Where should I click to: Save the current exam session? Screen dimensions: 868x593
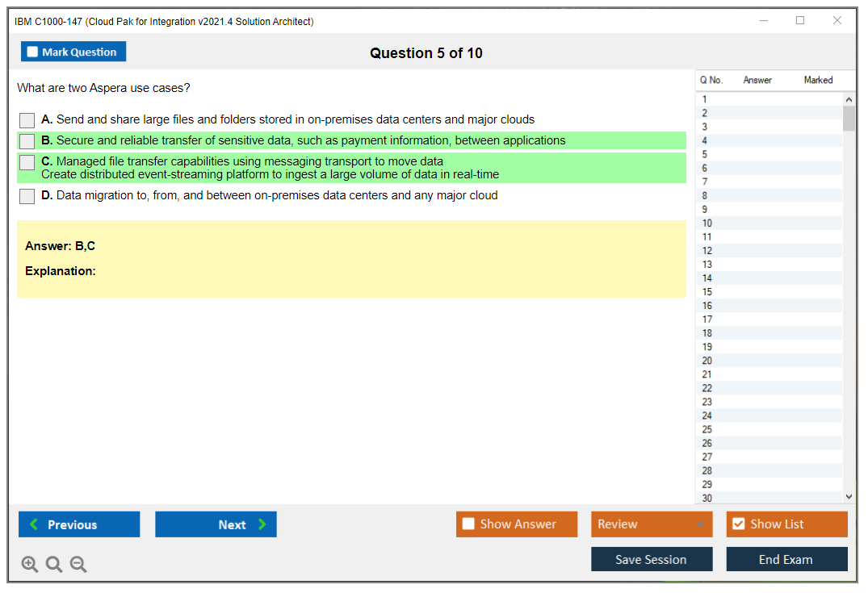652,559
